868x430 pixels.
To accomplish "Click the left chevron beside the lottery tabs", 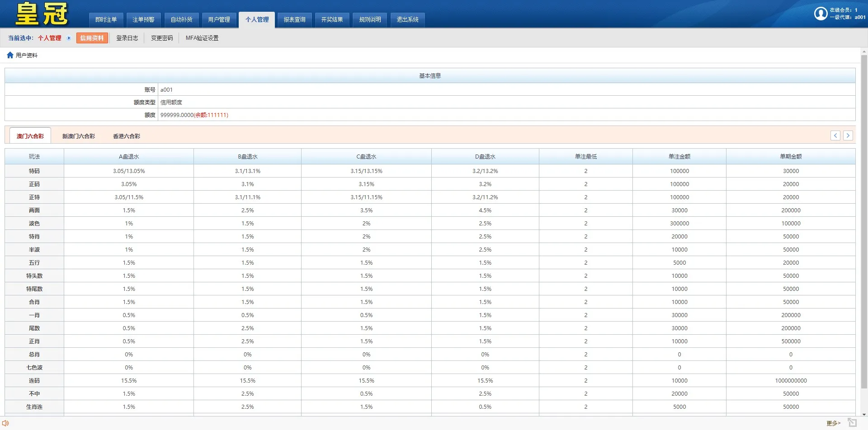I will tap(835, 135).
